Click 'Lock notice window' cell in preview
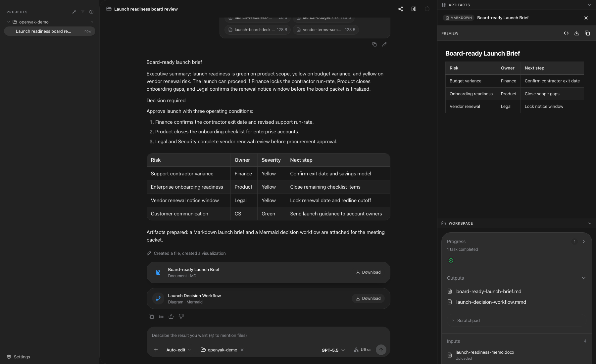This screenshot has height=364, width=596. coord(552,107)
